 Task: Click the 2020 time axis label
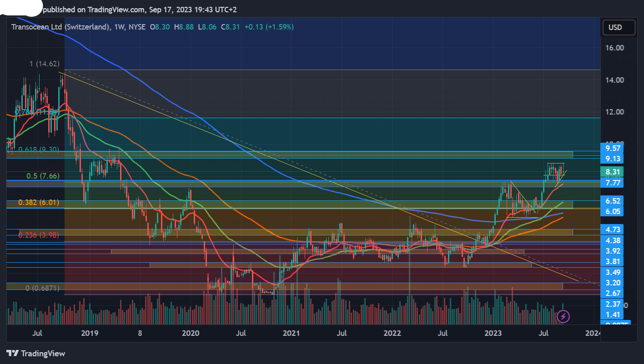click(191, 333)
